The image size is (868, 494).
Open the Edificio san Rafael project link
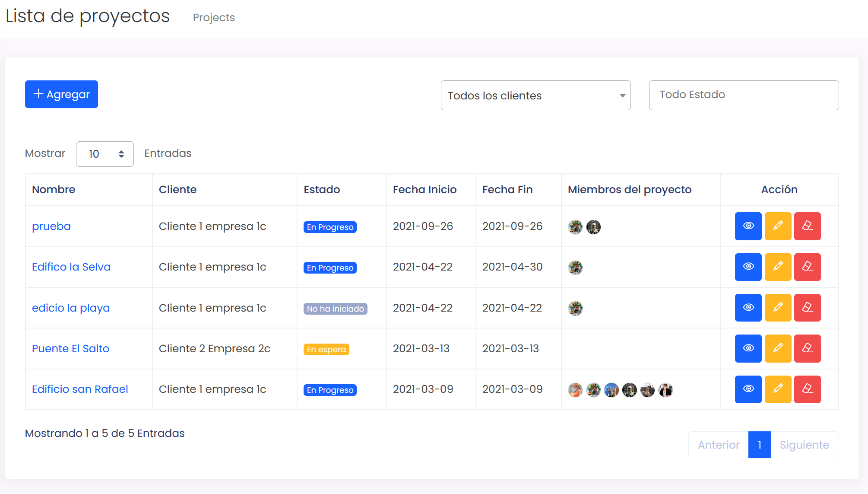[80, 389]
